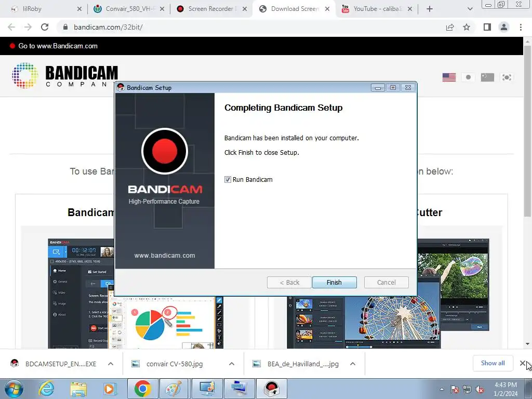The image size is (532, 399).
Task: Open a new browser tab
Action: (430, 9)
